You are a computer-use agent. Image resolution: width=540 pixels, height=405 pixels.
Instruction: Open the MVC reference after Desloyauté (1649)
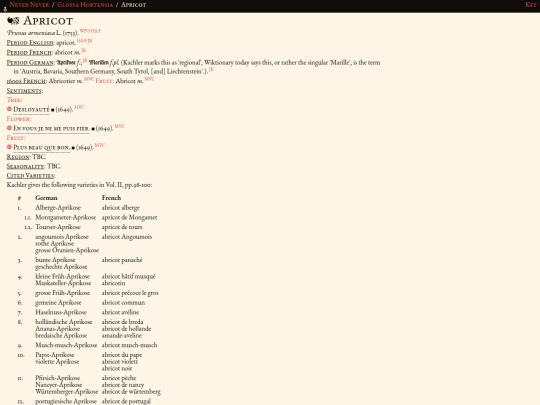[x=79, y=107]
